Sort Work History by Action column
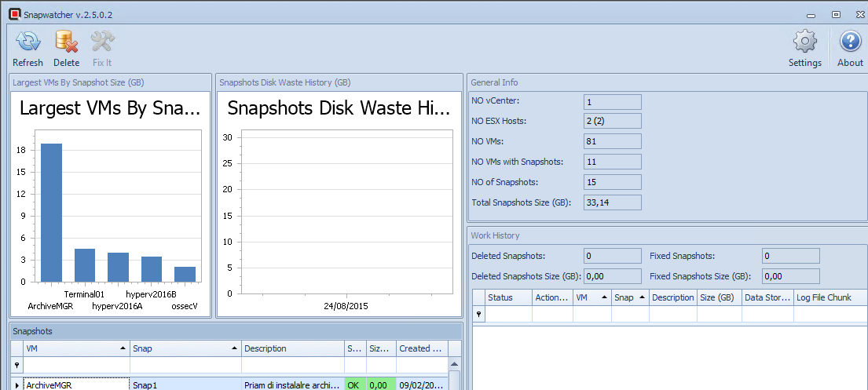Viewport: 868px width, 390px height. click(552, 297)
